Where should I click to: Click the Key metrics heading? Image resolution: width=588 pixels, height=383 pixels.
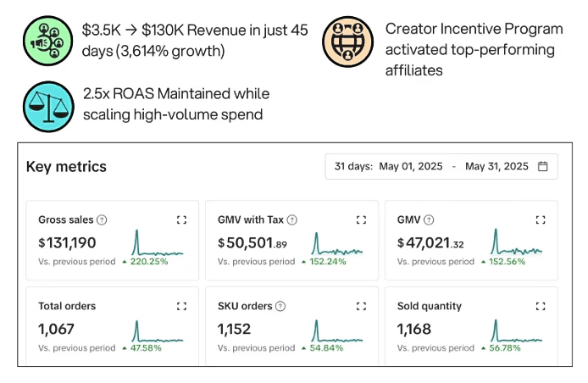(67, 166)
